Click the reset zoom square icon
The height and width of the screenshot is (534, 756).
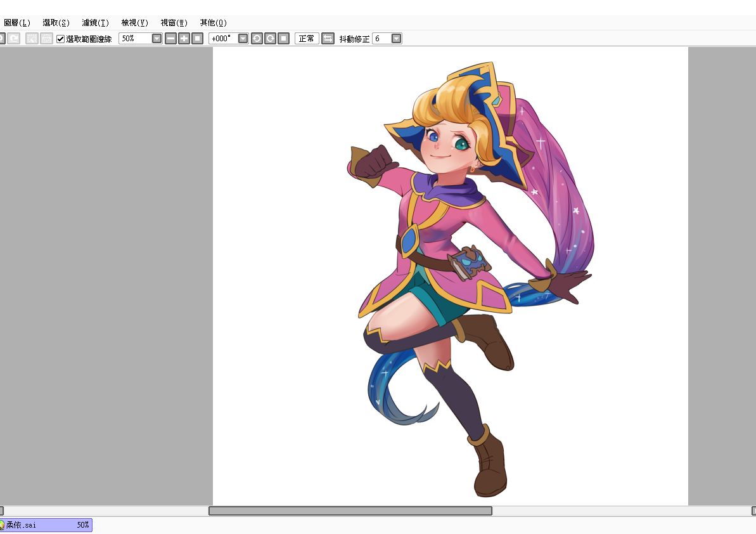[x=197, y=39]
